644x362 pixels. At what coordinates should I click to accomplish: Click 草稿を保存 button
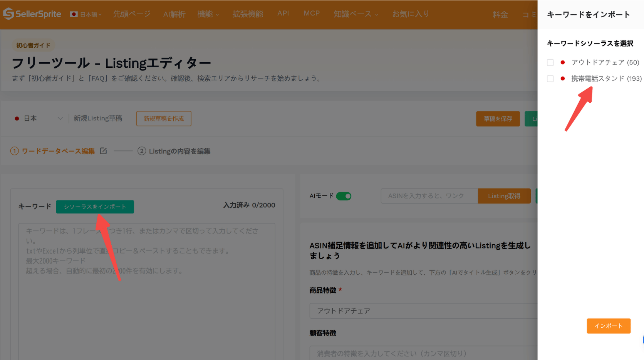(x=498, y=119)
